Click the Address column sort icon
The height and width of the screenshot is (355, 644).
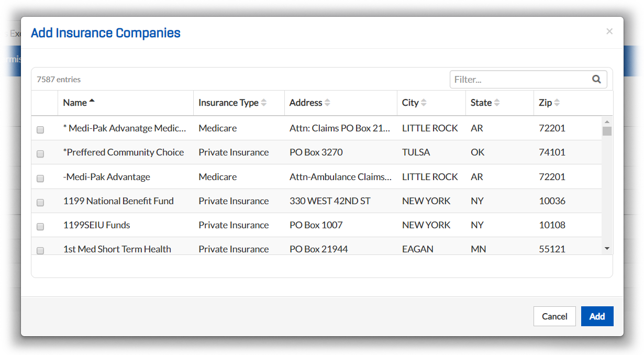pyautogui.click(x=328, y=103)
